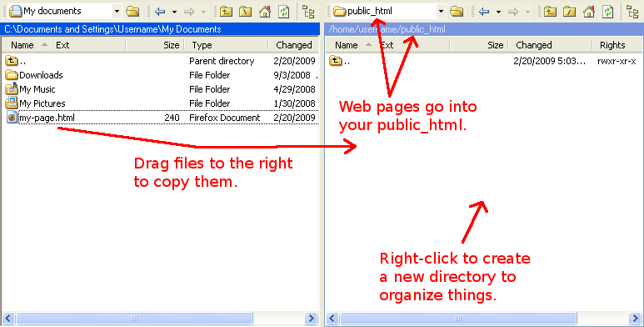The width and height of the screenshot is (644, 327).
Task: Expand forward history arrow in local toolbar
Action: tap(203, 12)
